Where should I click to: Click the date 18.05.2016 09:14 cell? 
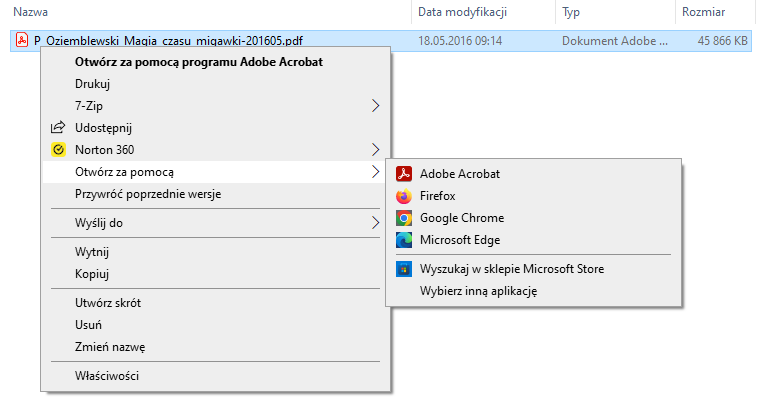point(460,41)
